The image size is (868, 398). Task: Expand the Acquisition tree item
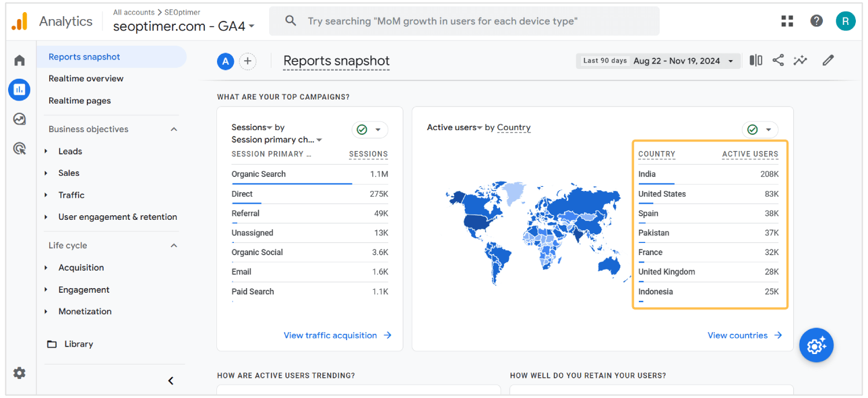point(46,268)
